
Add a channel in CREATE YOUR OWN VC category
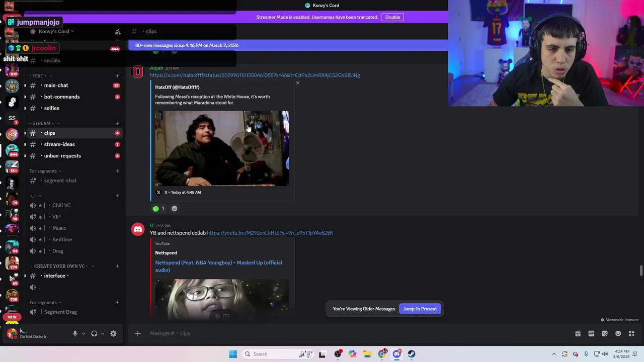tap(117, 266)
